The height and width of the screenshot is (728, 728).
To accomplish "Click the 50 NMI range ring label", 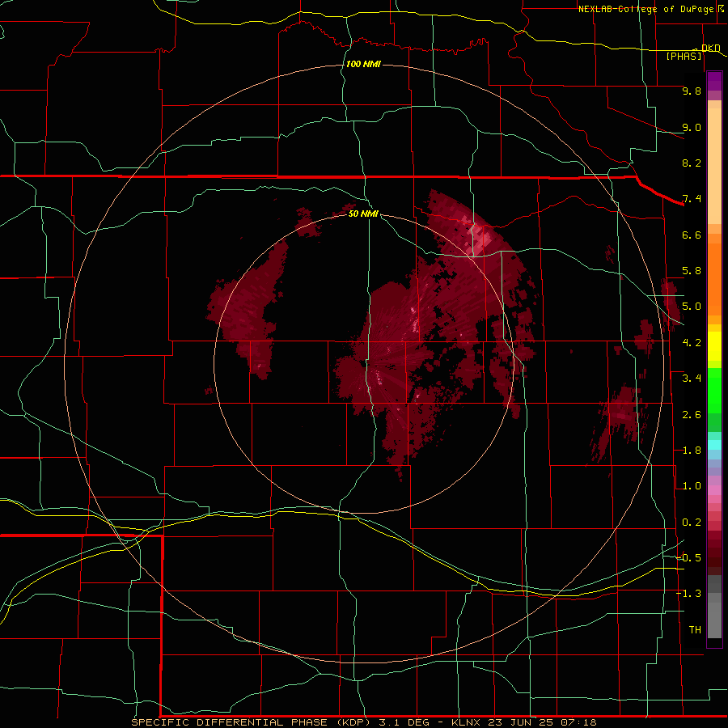I will 363,214.
